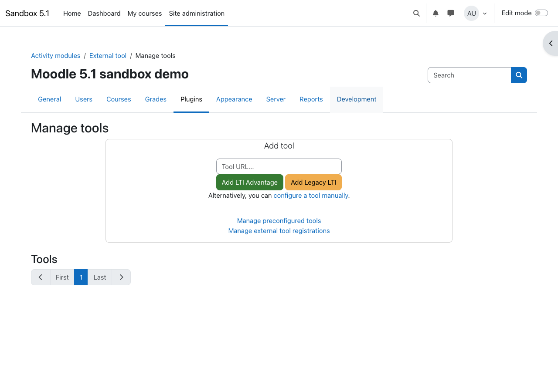The width and height of the screenshot is (558, 392).
Task: Click Add Legacy LTI button
Action: (x=313, y=182)
